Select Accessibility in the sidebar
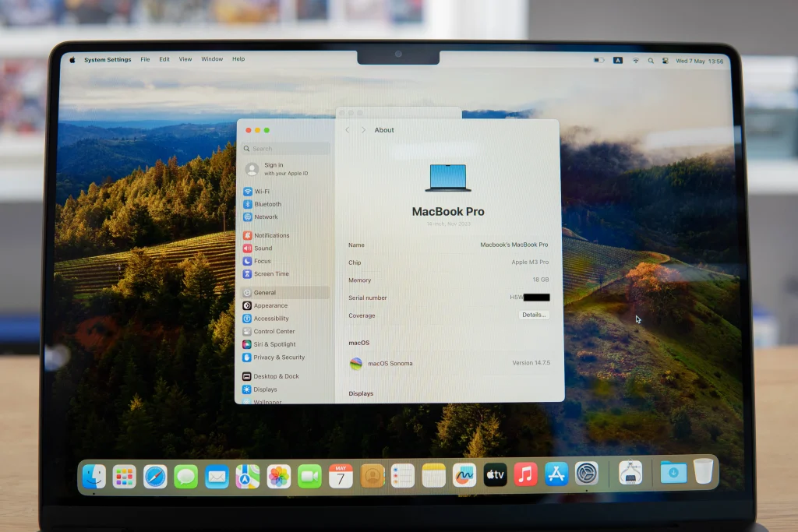This screenshot has height=532, width=798. tap(270, 319)
